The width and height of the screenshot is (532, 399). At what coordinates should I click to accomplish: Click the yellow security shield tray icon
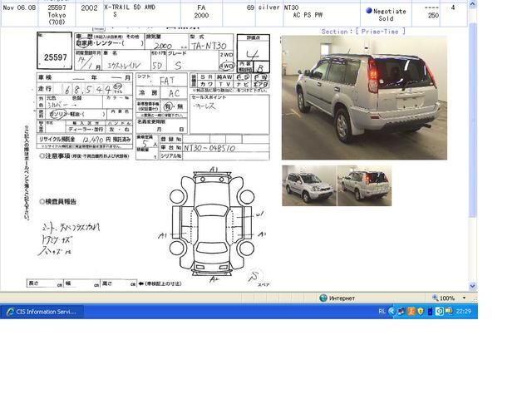click(421, 311)
